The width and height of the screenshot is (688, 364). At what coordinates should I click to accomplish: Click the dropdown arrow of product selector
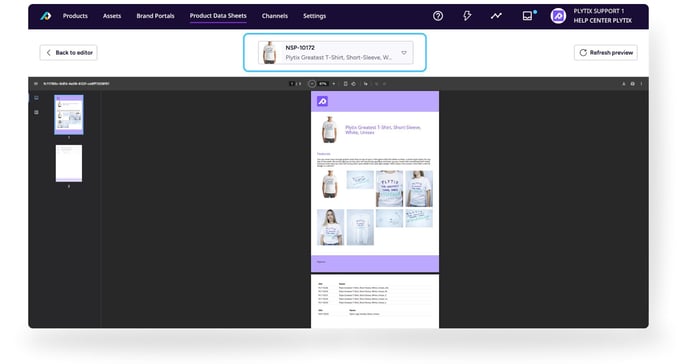404,53
